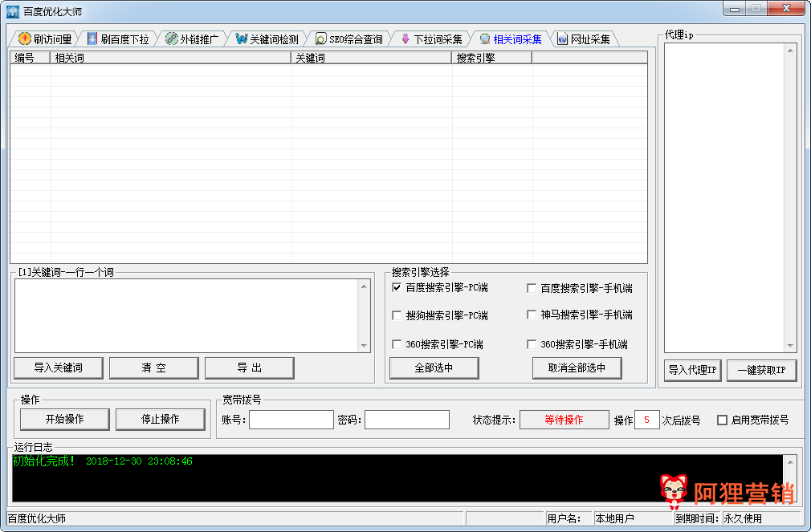
Task: Focus the 密码 input field
Action: pyautogui.click(x=407, y=420)
